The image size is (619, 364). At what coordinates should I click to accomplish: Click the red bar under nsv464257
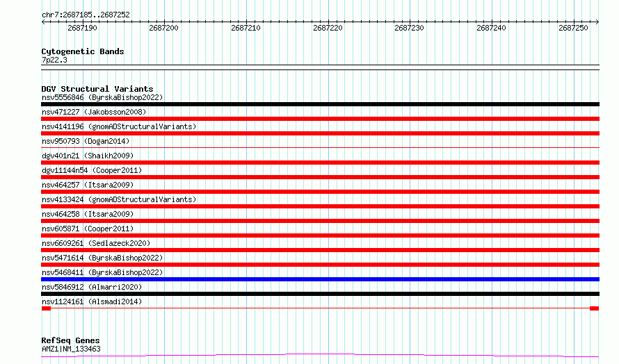320,192
